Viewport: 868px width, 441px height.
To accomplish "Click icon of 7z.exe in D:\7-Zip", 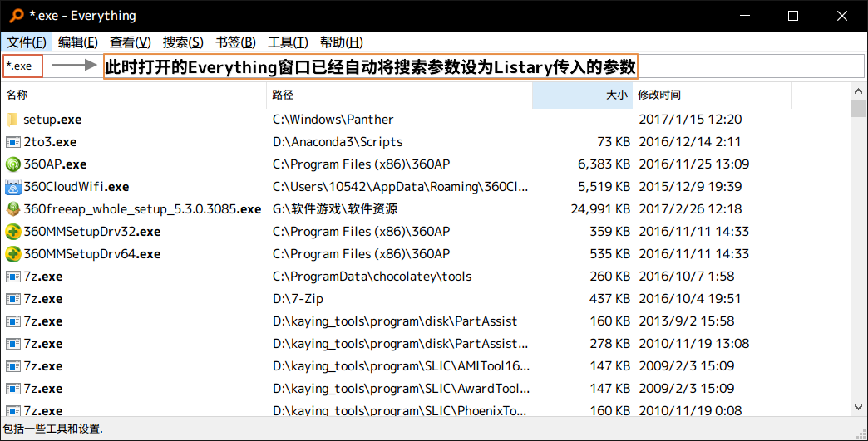I will (12, 299).
